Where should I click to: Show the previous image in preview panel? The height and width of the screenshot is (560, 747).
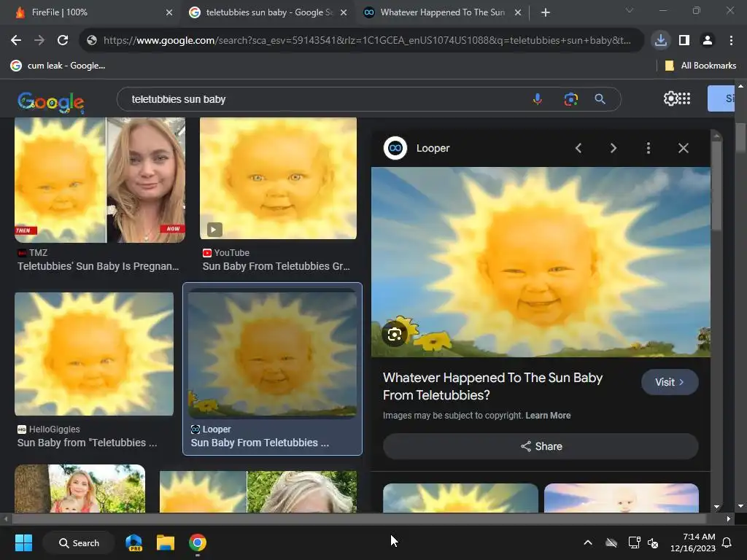[578, 148]
